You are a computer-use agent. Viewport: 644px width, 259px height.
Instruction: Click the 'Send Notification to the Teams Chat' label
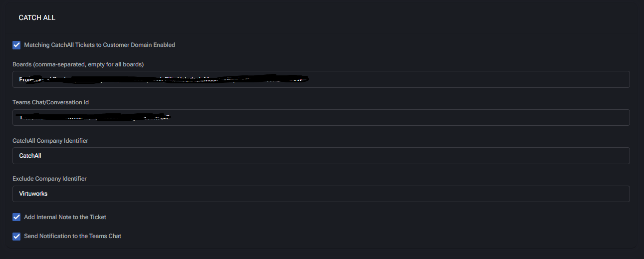tap(72, 236)
